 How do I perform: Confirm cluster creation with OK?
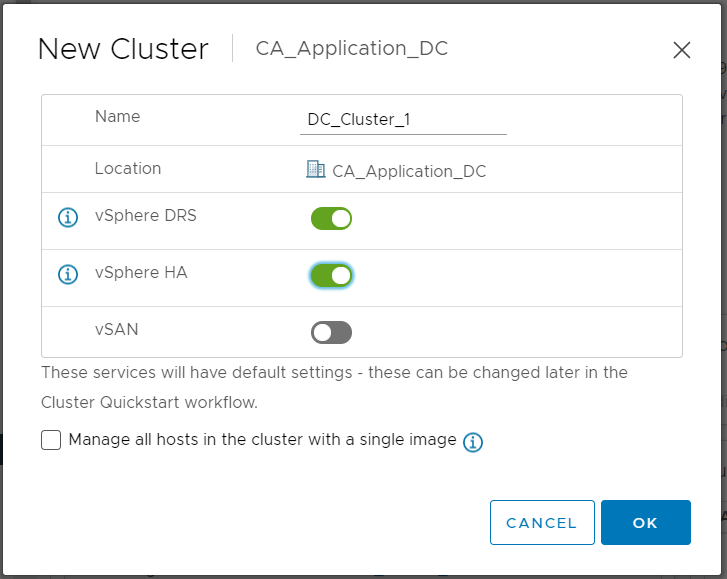click(x=646, y=522)
